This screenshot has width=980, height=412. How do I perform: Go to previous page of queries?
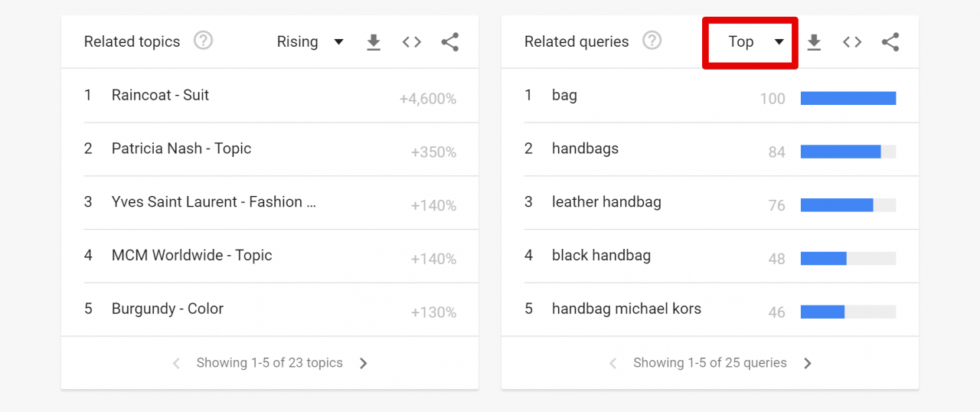(612, 364)
